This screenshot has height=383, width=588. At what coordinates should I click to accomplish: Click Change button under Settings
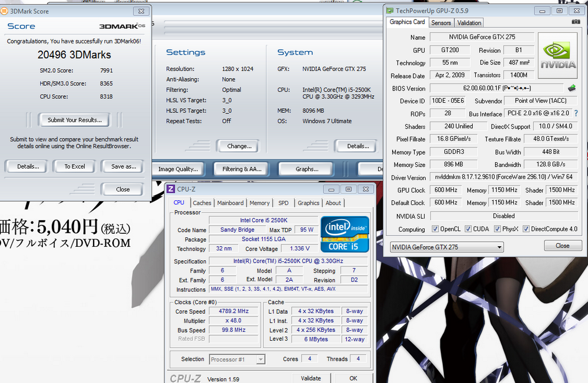tap(239, 146)
